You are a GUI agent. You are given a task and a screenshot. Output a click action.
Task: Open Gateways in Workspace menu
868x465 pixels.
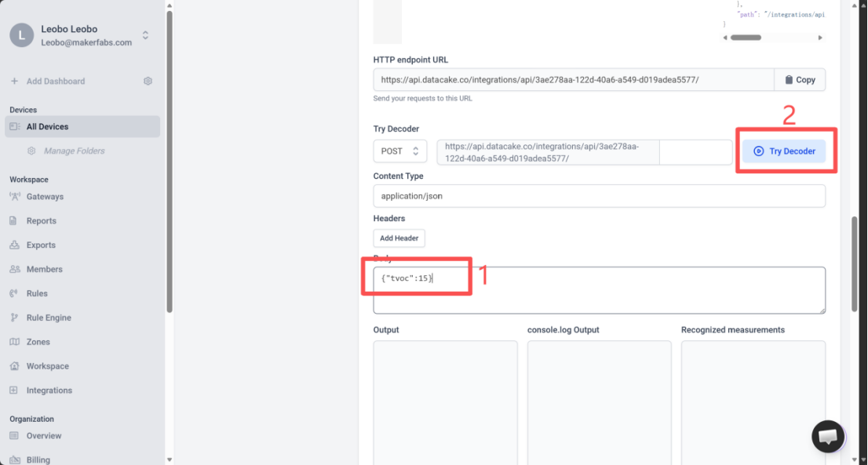(x=45, y=197)
